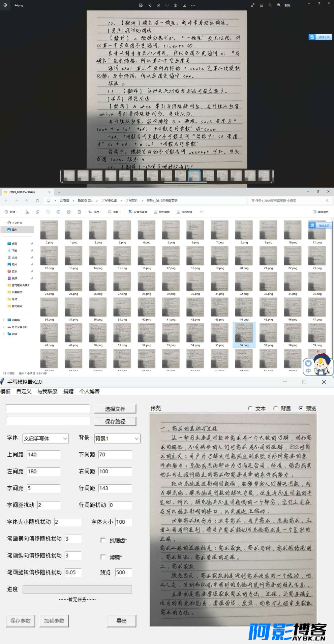This screenshot has width=334, height=644.
Task: Click search magnifier icon in Explorer search box
Action: (327, 200)
